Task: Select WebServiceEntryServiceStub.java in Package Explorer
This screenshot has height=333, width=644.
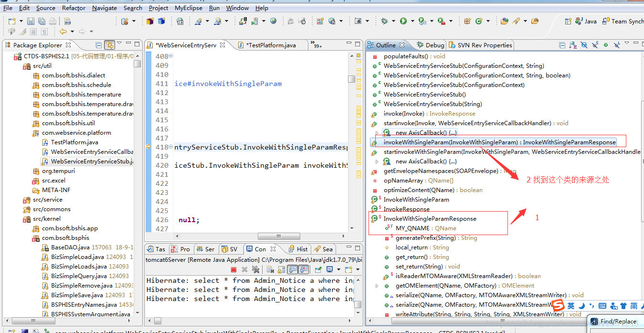Action: (87, 161)
